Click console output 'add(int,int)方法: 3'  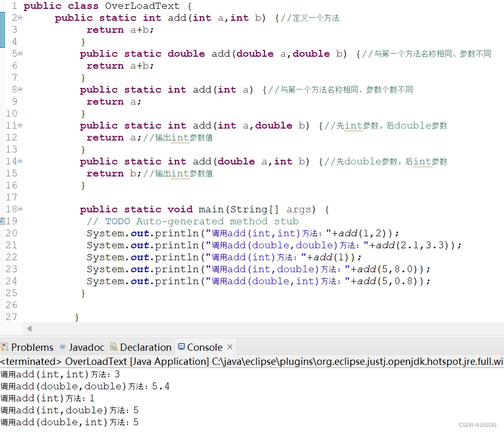click(60, 374)
